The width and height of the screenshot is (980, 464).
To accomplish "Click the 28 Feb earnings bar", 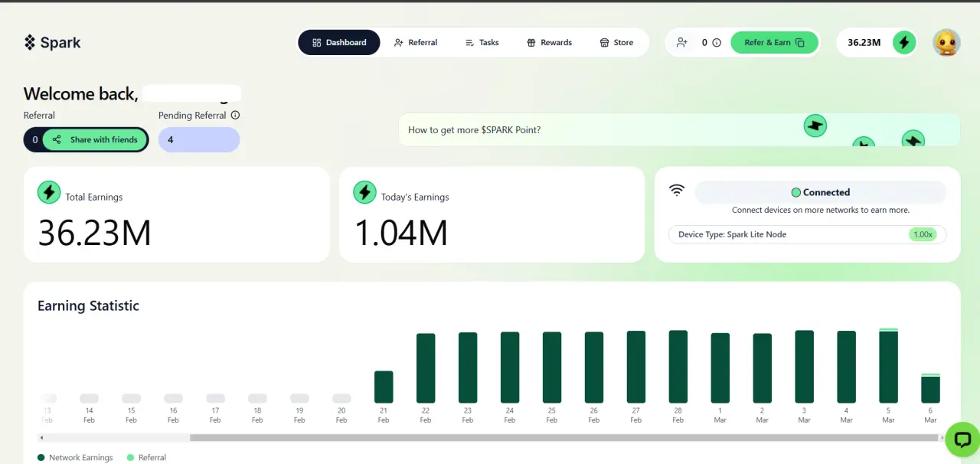I will [x=678, y=367].
